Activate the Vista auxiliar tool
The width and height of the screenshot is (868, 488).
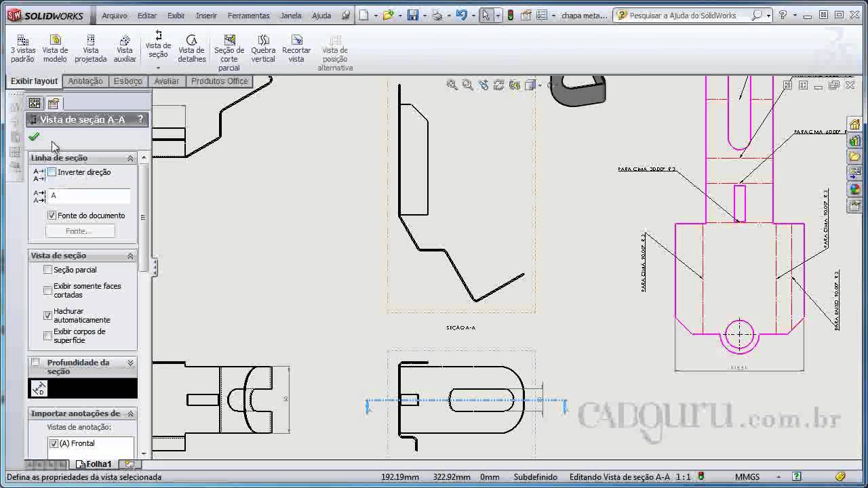(125, 49)
